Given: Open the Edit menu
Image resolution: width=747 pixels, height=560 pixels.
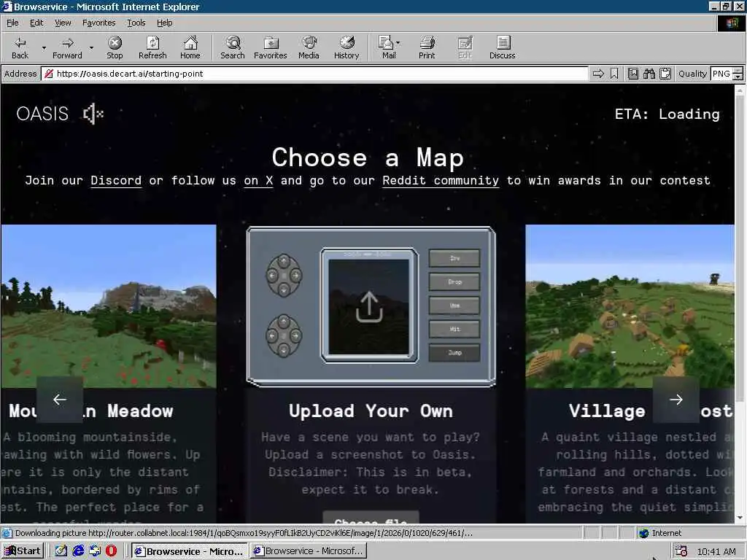Looking at the screenshot, I should pyautogui.click(x=36, y=23).
